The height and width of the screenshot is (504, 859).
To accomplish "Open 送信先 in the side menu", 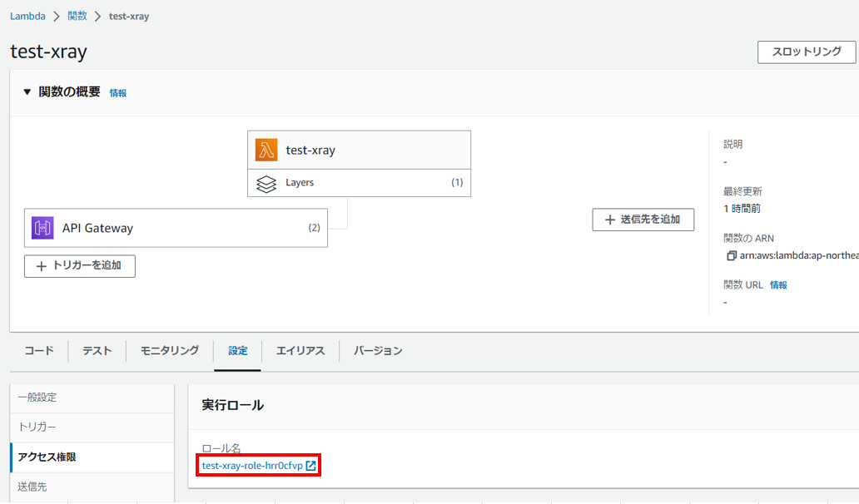I will point(92,487).
